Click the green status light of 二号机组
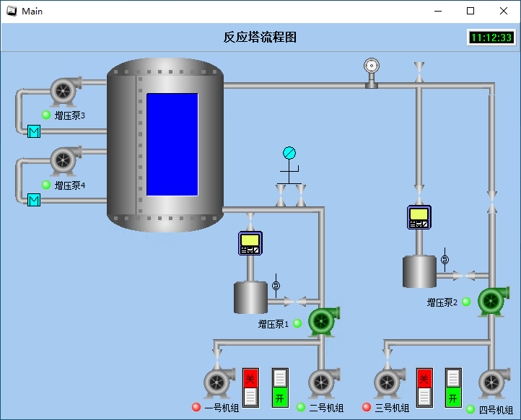Image resolution: width=521 pixels, height=420 pixels. pyautogui.click(x=301, y=407)
